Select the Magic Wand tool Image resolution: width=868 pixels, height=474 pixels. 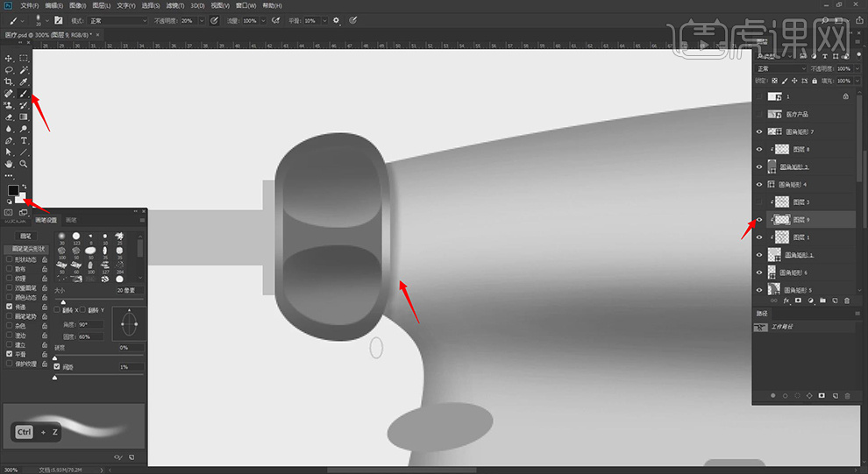[x=24, y=70]
